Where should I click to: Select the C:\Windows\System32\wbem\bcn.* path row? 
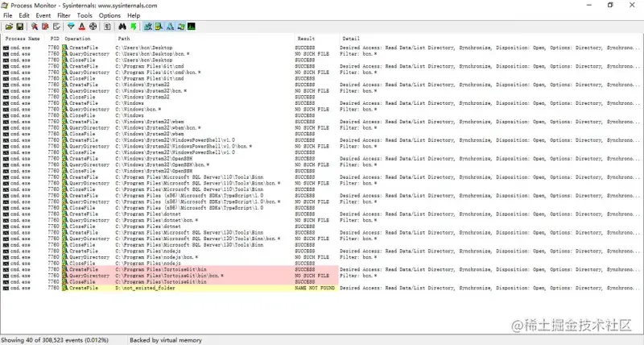tap(321, 128)
